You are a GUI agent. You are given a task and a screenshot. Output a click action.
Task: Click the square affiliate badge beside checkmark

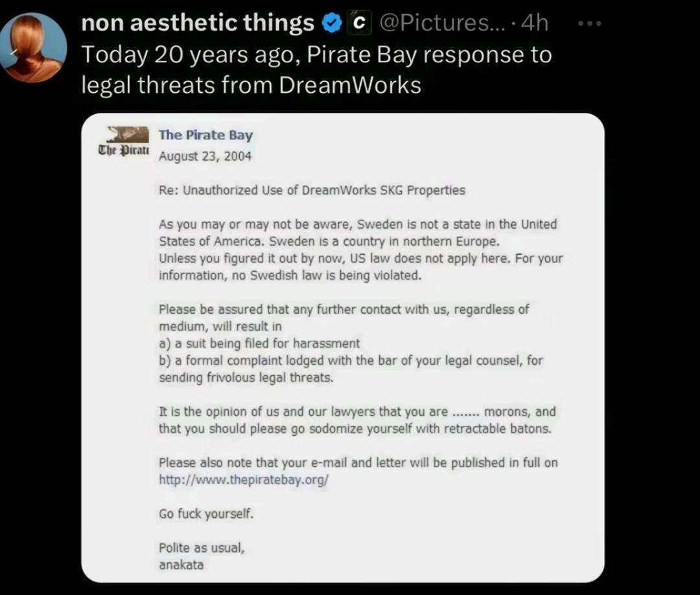[x=357, y=24]
